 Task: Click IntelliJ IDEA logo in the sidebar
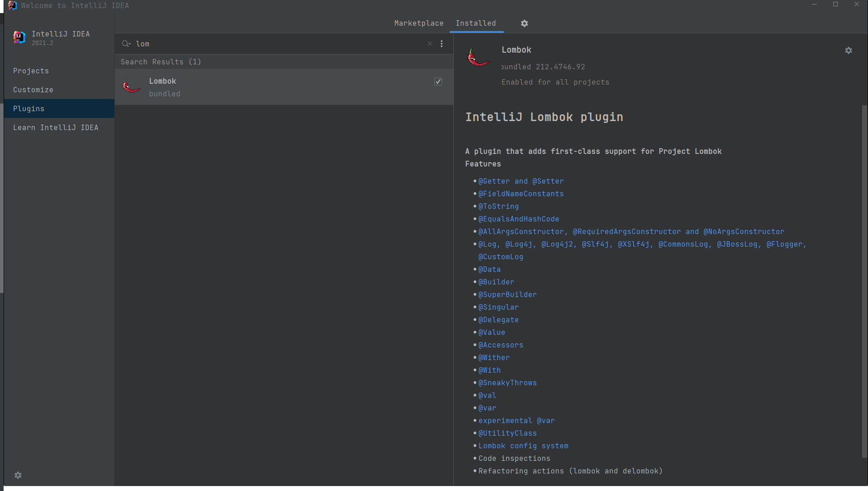coord(19,37)
